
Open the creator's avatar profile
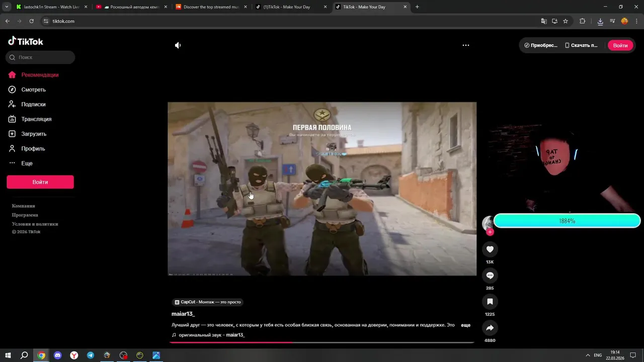[488, 223]
